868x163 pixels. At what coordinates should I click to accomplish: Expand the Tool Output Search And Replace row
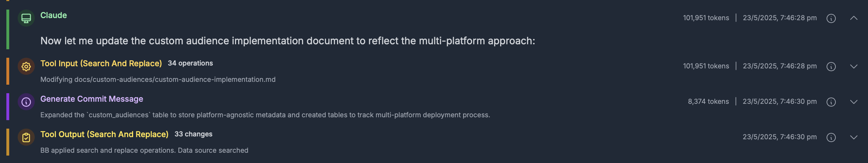[x=853, y=137]
